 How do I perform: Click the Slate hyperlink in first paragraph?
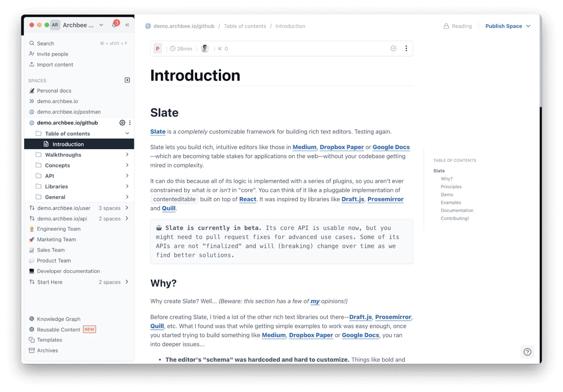tap(157, 131)
